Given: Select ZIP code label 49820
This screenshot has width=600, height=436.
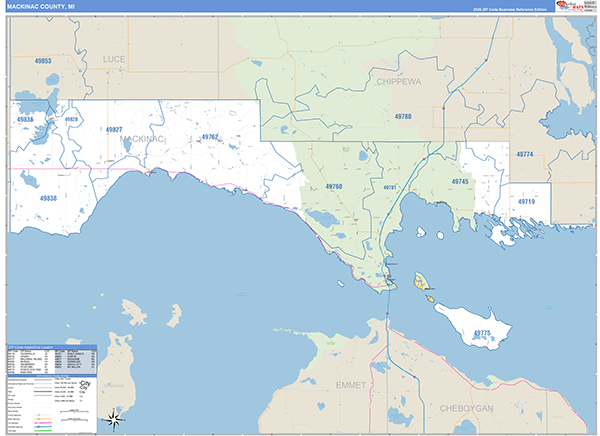Looking at the screenshot, I should pos(71,119).
